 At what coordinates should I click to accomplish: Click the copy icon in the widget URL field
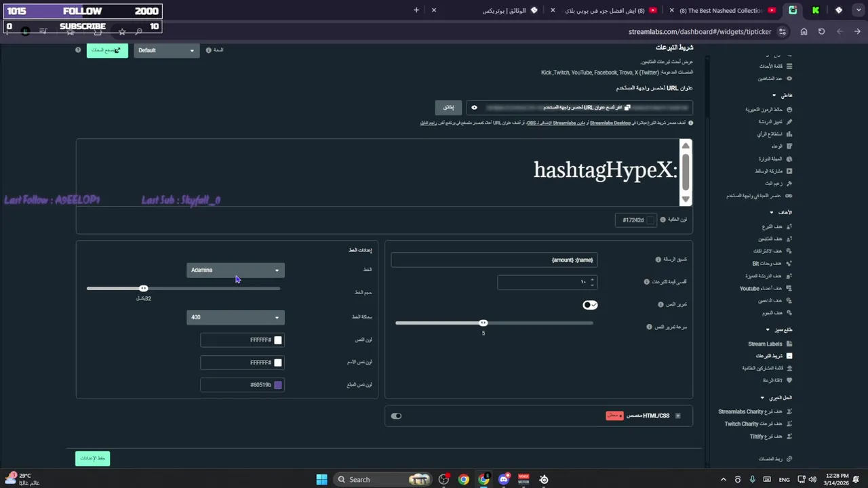pyautogui.click(x=627, y=108)
